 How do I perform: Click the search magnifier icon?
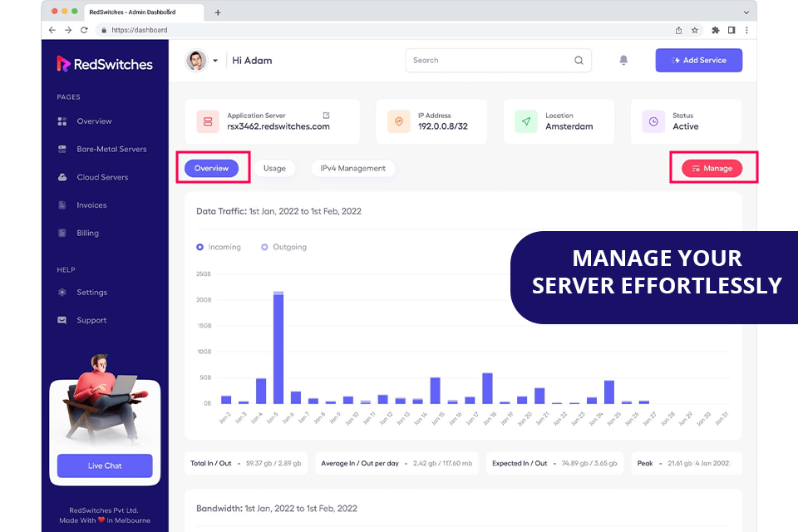579,60
